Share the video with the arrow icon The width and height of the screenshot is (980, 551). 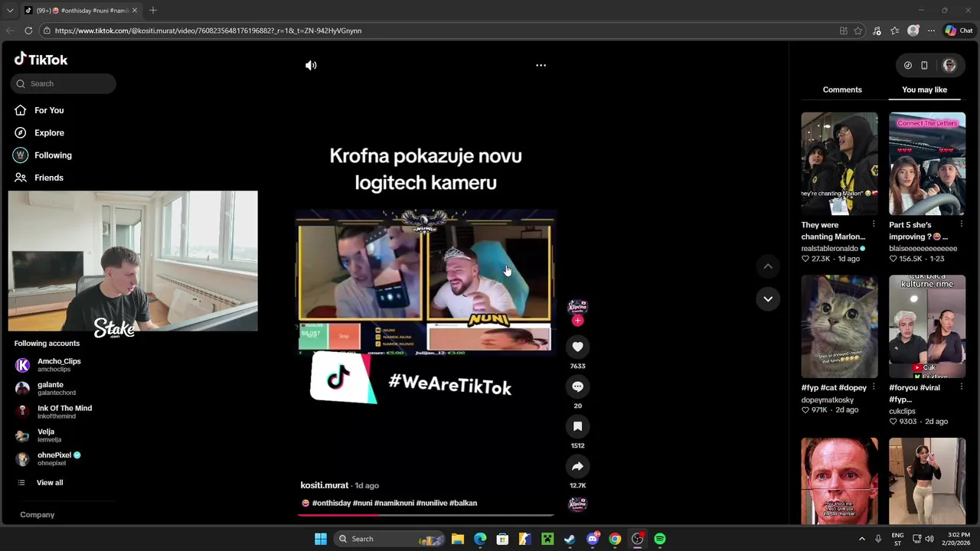click(x=577, y=466)
